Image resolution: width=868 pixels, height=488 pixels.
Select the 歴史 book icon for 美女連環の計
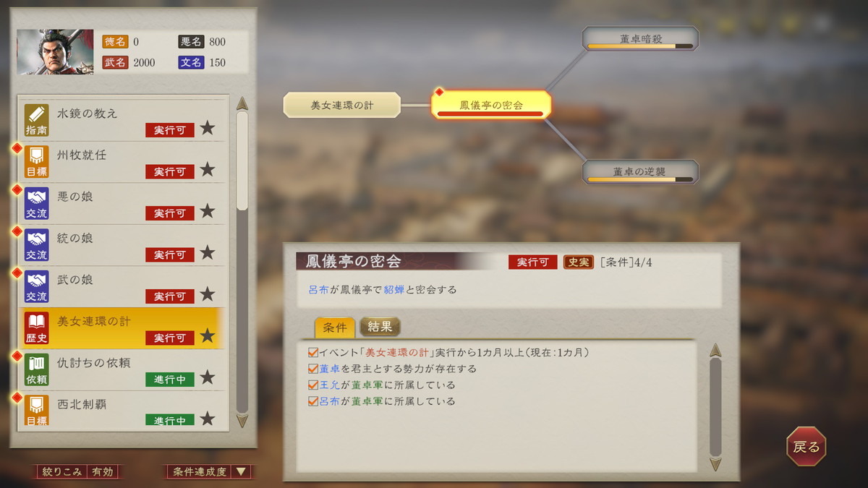36,328
